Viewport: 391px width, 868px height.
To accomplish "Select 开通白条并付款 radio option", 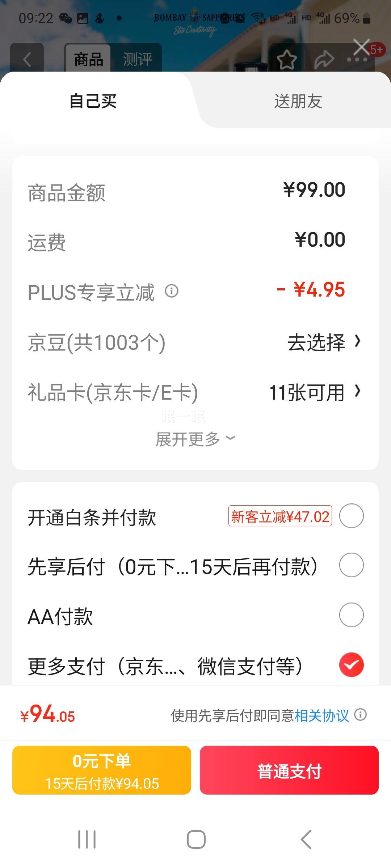I will [x=351, y=516].
